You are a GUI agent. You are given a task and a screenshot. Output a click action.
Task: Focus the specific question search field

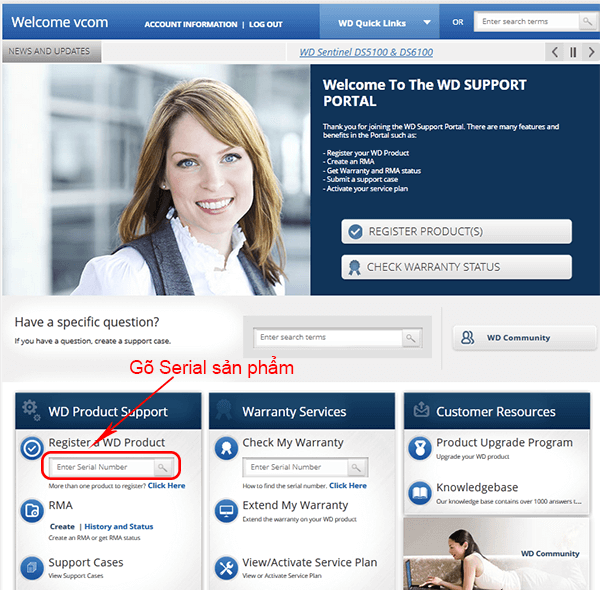coord(328,338)
